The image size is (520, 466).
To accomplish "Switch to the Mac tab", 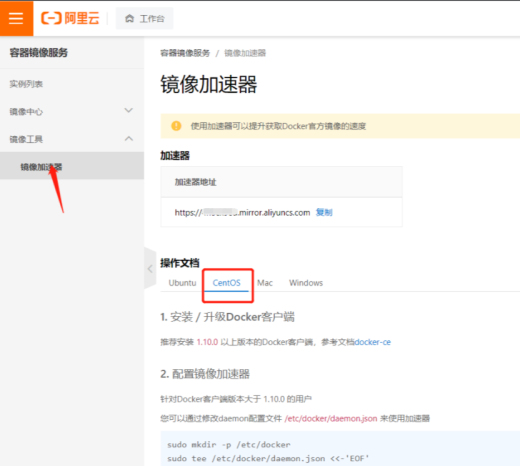I will click(265, 283).
